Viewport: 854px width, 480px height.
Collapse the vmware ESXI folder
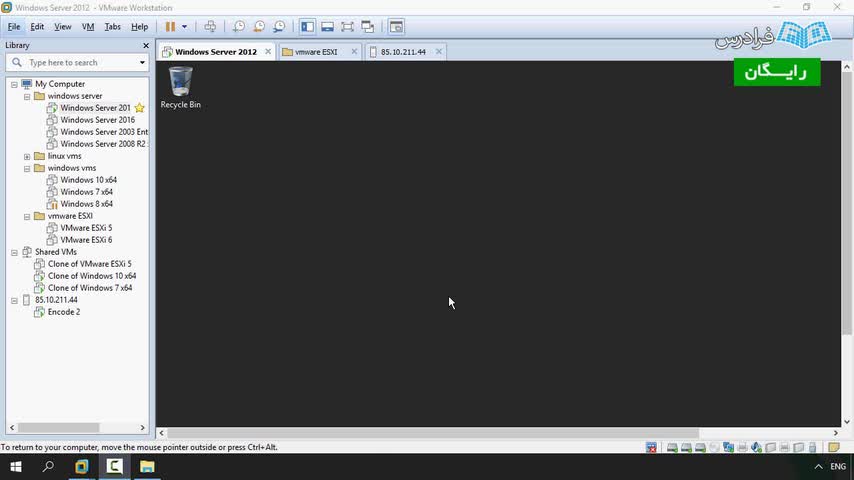(27, 216)
